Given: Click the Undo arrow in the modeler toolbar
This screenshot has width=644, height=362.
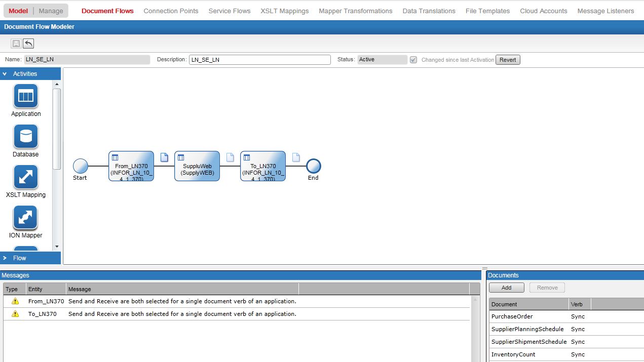Looking at the screenshot, I should (28, 44).
